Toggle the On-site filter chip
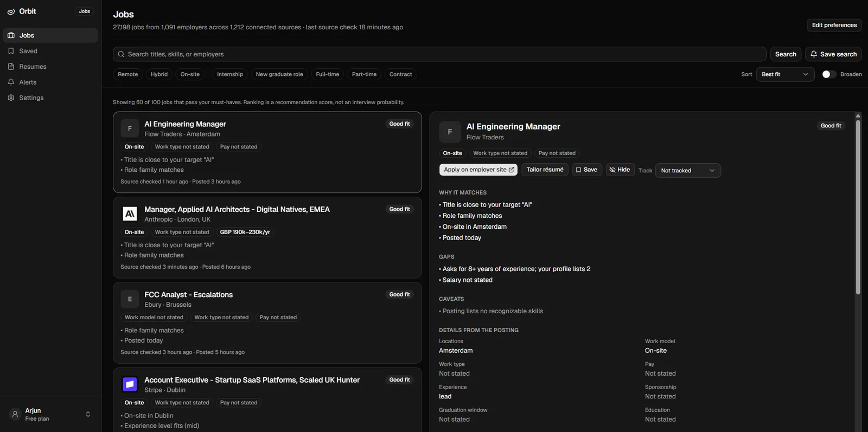The width and height of the screenshot is (868, 432). [x=190, y=74]
